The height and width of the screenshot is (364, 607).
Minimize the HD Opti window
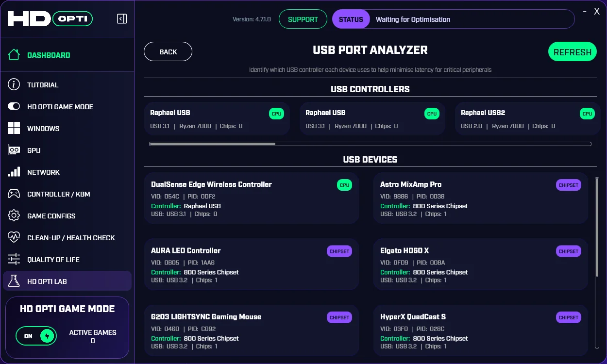584,12
